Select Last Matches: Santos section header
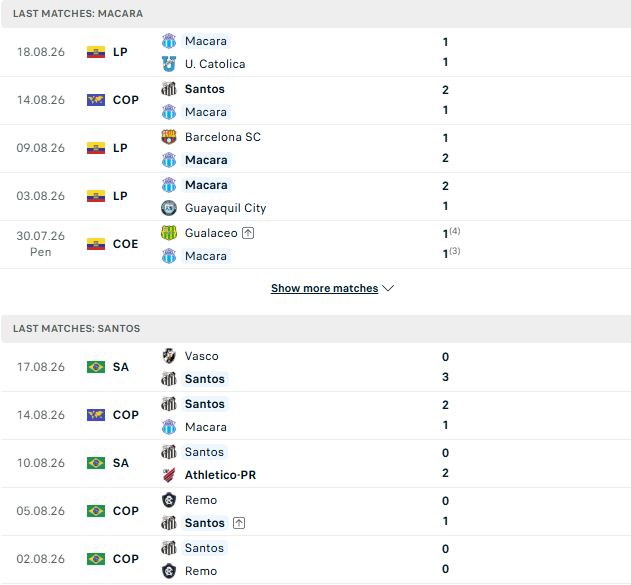631x585 pixels. [x=316, y=329]
